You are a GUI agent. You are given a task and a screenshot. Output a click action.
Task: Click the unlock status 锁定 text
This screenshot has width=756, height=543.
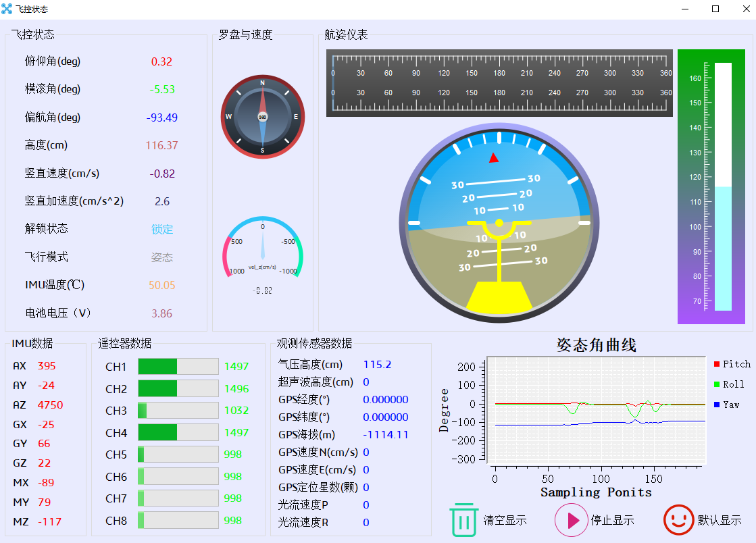[162, 230]
